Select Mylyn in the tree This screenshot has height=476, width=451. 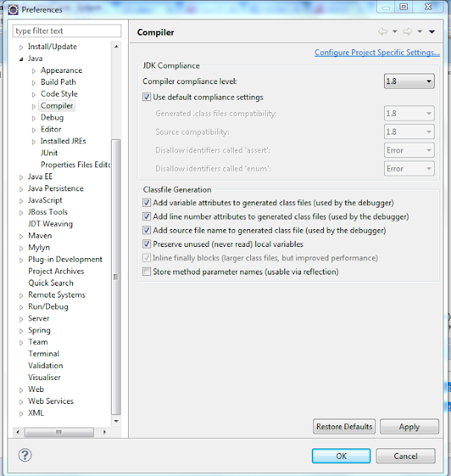39,248
